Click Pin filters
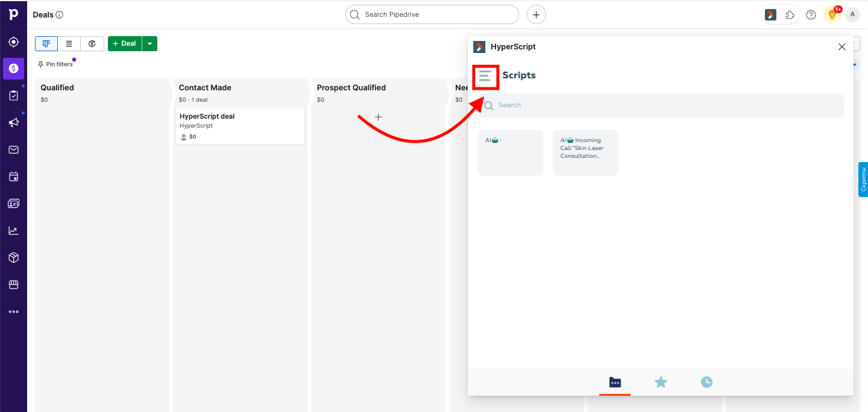 point(55,64)
